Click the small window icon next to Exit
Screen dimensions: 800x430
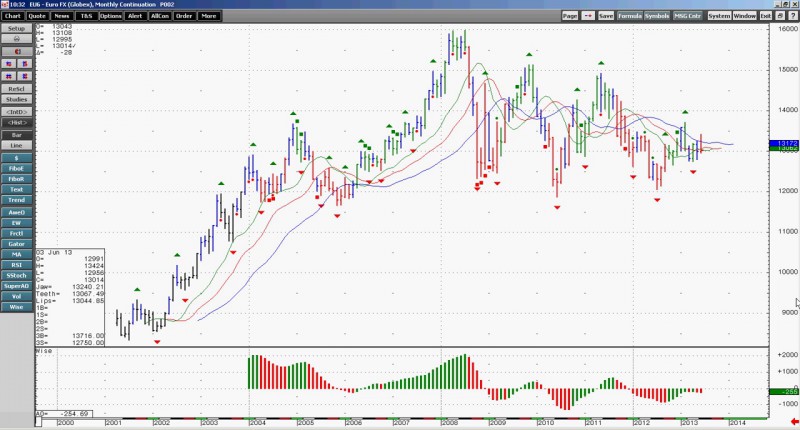pos(780,16)
